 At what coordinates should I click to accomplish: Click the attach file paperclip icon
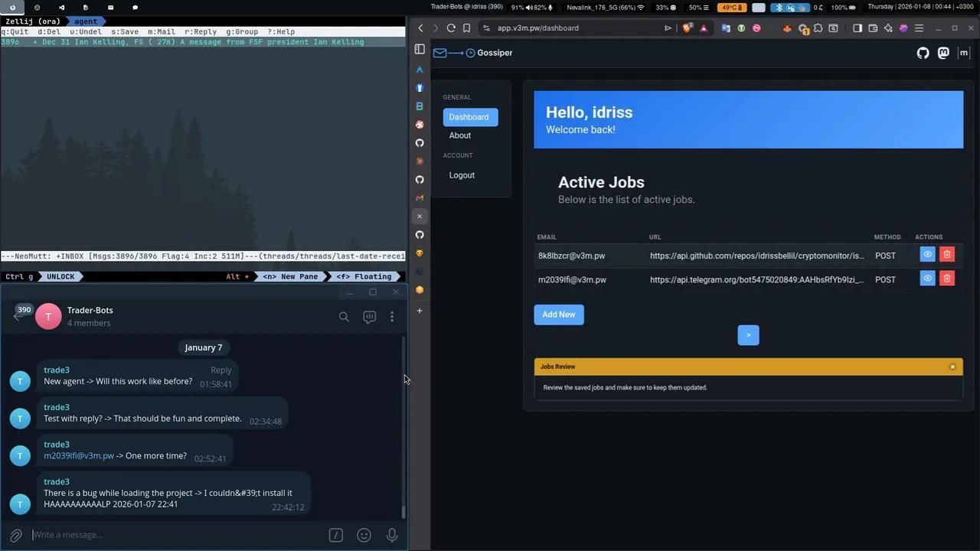pyautogui.click(x=15, y=535)
